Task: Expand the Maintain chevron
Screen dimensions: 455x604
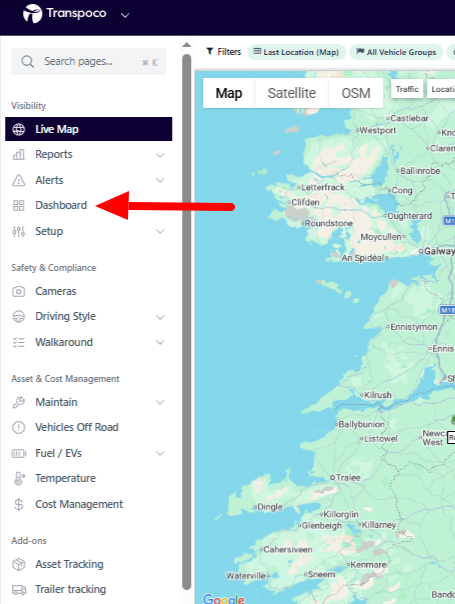Action: 160,403
